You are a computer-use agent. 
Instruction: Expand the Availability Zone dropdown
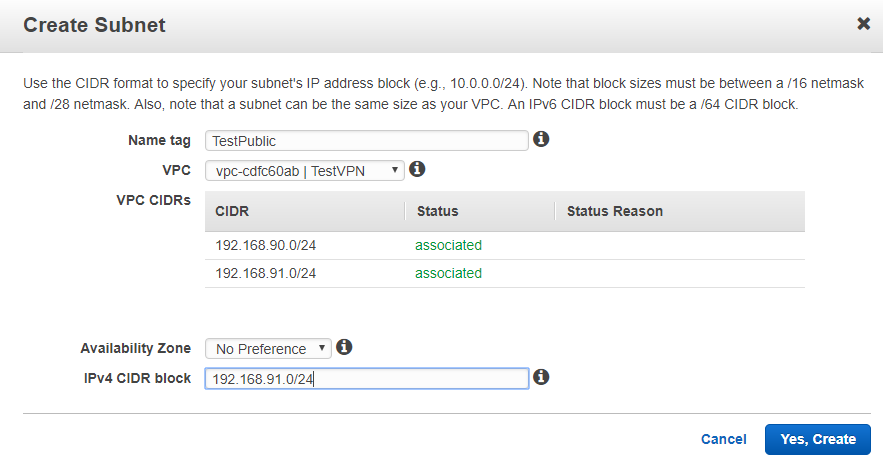click(267, 349)
